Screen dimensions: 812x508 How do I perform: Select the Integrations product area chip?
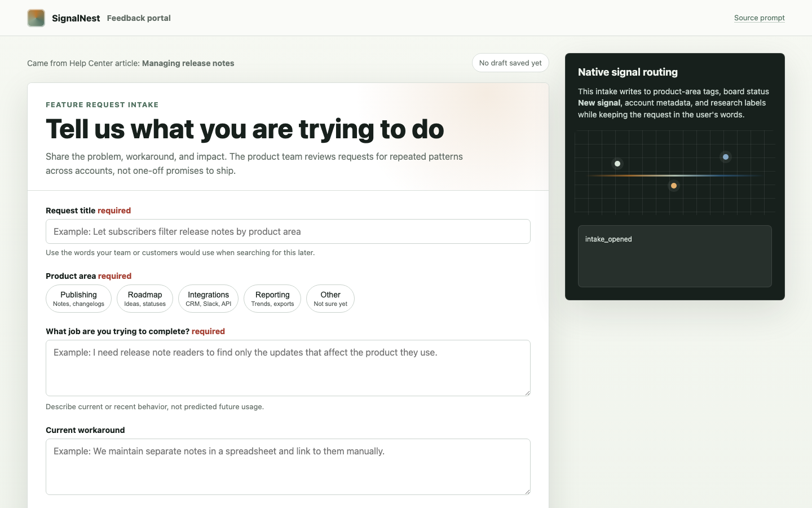pyautogui.click(x=208, y=299)
